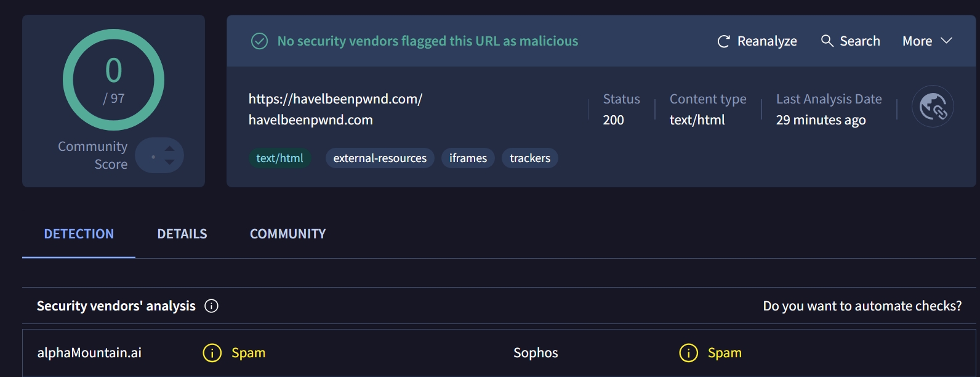This screenshot has height=377, width=980.
Task: Click the trackers tag
Action: 530,158
